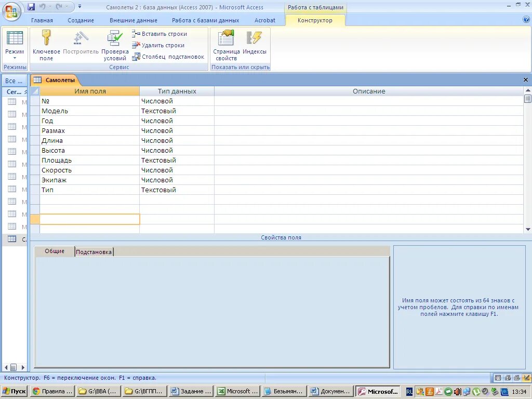Switch to Datasheet view status bar icon
This screenshot has height=399, width=532.
point(498,378)
